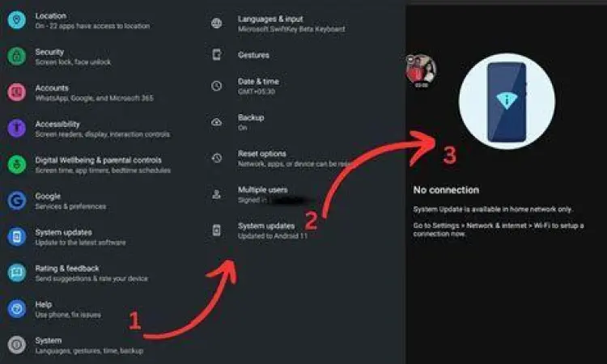This screenshot has height=364, width=607.
Task: Tap the Location pin icon
Action: tap(17, 20)
